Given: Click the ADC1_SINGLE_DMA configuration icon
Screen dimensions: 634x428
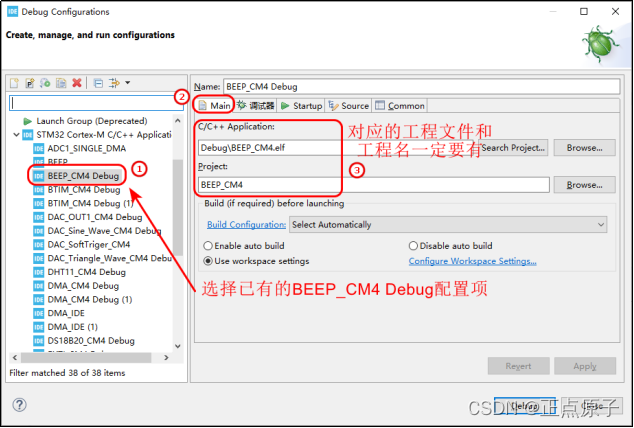Looking at the screenshot, I should (x=39, y=148).
